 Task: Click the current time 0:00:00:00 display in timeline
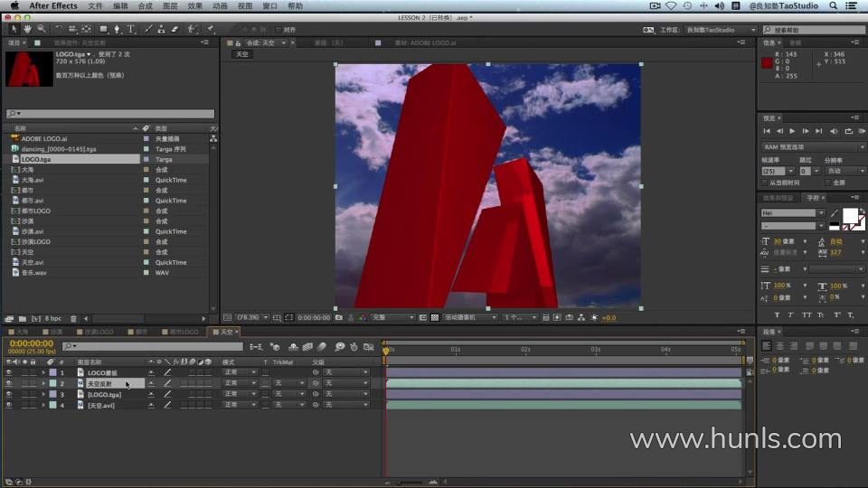(x=31, y=343)
